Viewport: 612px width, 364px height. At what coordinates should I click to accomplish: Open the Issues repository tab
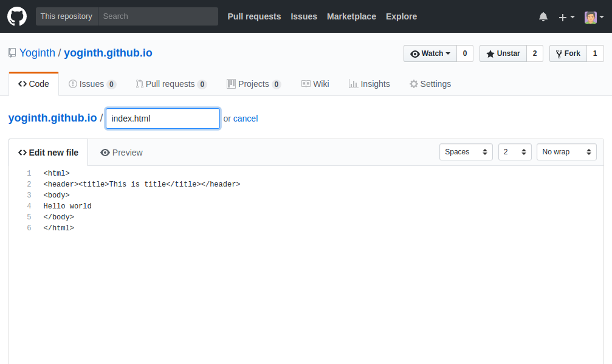click(x=92, y=84)
